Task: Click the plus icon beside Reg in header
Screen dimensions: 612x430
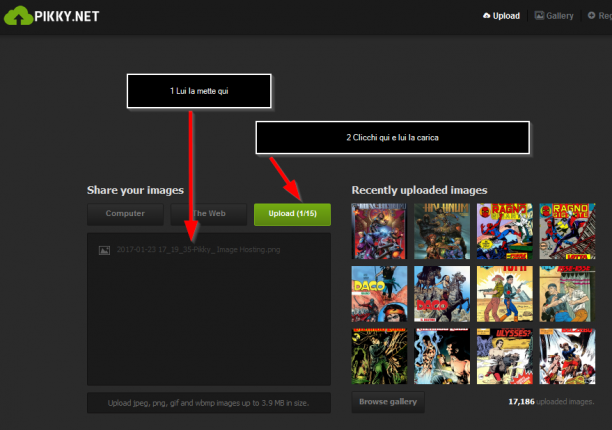Action: click(x=591, y=16)
